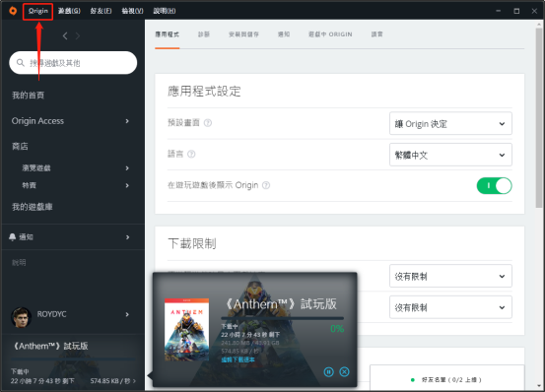545x392 pixels.
Task: Switch to the 通知 settings tab
Action: 284,34
